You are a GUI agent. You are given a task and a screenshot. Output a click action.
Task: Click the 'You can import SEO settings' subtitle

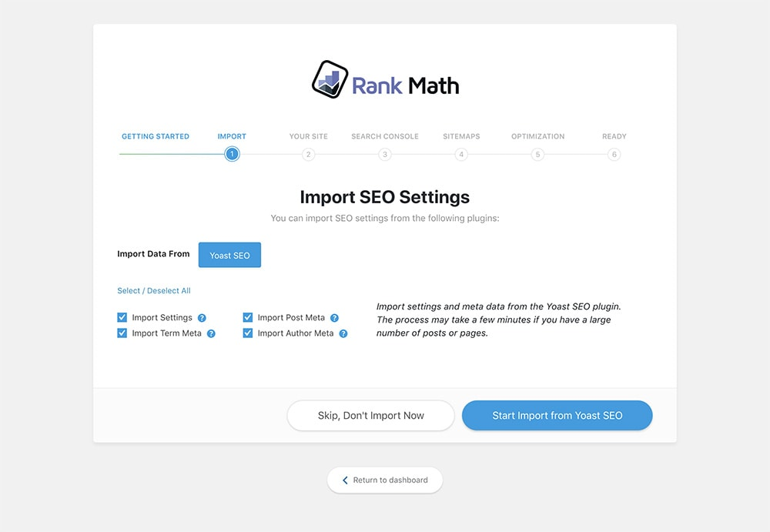click(x=385, y=218)
